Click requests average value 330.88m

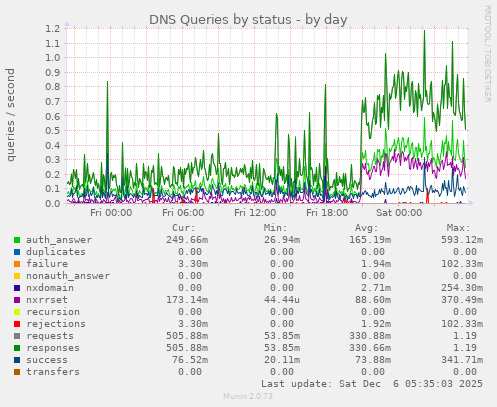coord(370,336)
